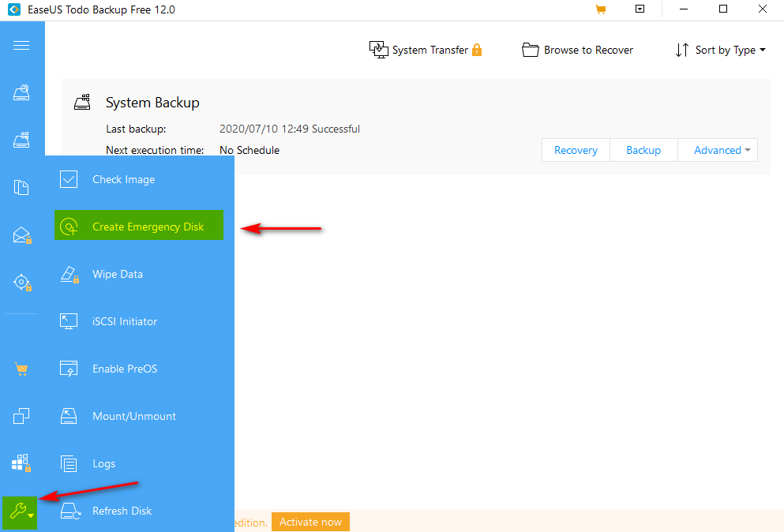Click the Create Emergency Disk icon
Image resolution: width=784 pixels, height=532 pixels.
pyautogui.click(x=69, y=227)
